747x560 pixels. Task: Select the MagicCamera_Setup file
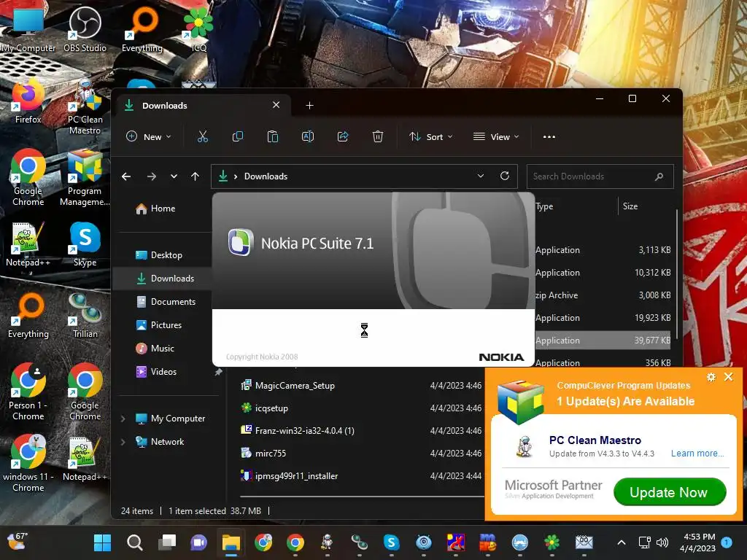tap(295, 386)
